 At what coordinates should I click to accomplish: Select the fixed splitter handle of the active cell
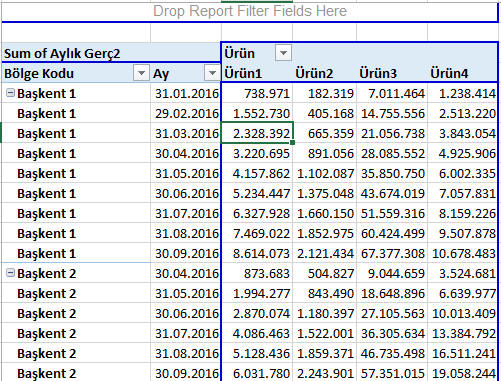tap(292, 142)
